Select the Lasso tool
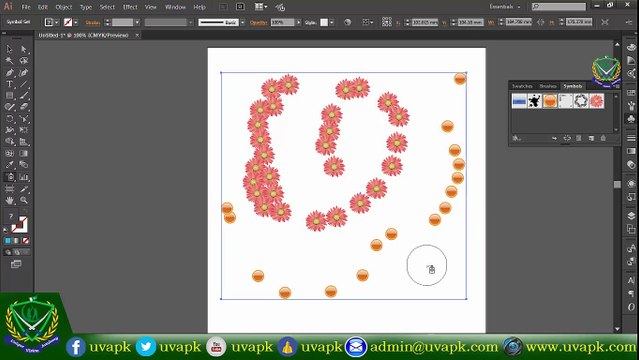 click(x=24, y=61)
